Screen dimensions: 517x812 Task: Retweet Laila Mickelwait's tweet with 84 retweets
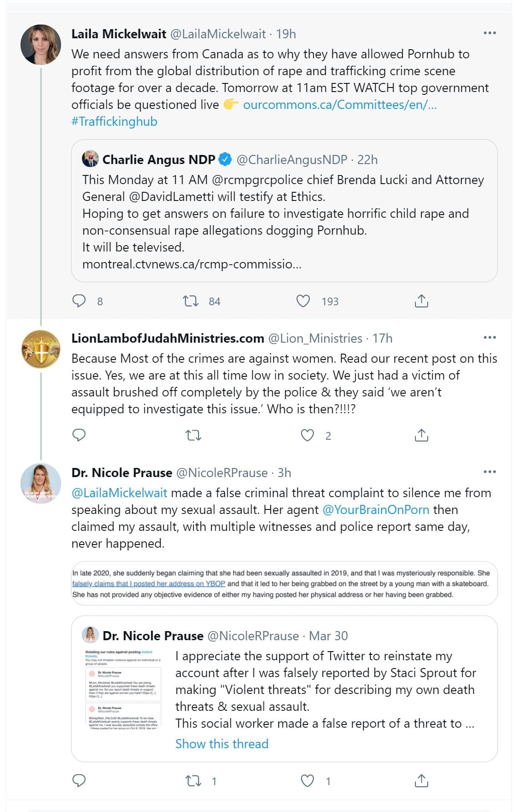click(190, 301)
